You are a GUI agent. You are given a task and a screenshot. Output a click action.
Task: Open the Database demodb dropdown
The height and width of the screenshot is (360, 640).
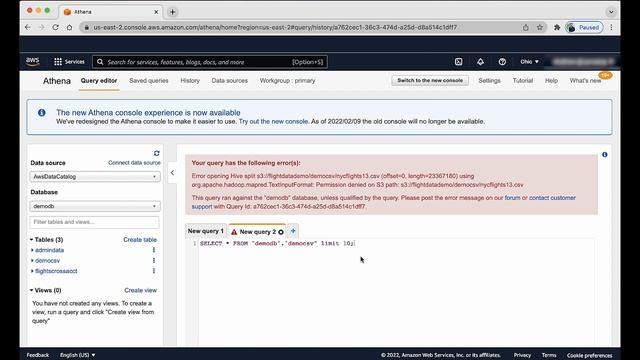95,206
